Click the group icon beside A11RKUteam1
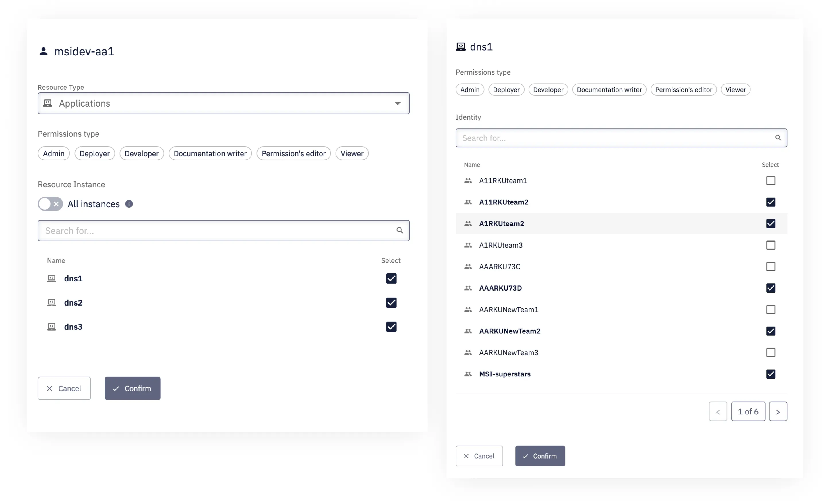The width and height of the screenshot is (830, 504). [x=468, y=181]
